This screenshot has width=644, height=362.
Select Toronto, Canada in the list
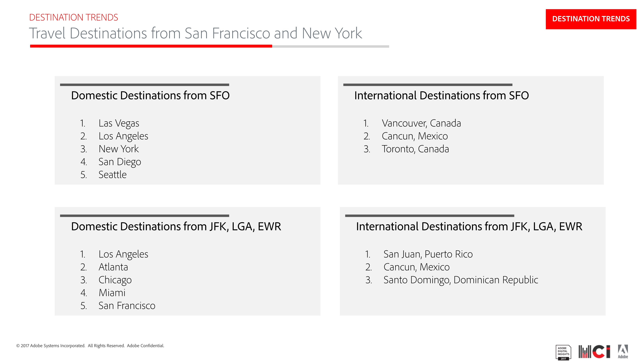point(415,149)
